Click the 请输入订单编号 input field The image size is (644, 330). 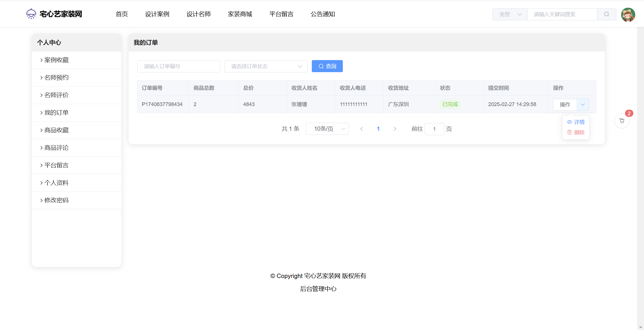[x=178, y=66]
